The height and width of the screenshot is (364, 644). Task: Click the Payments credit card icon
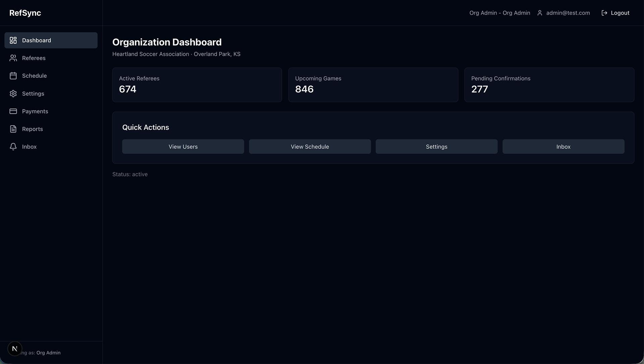(13, 111)
